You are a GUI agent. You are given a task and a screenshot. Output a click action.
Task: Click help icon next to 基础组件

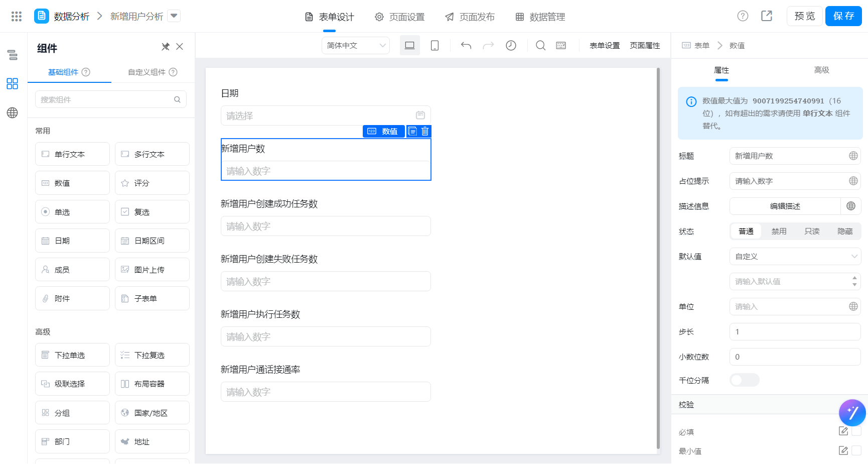[86, 72]
